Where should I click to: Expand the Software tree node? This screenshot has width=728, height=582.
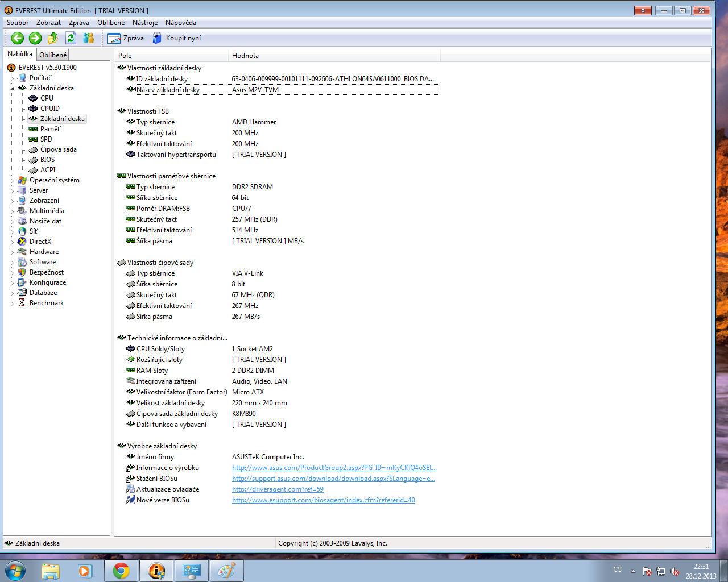point(12,263)
